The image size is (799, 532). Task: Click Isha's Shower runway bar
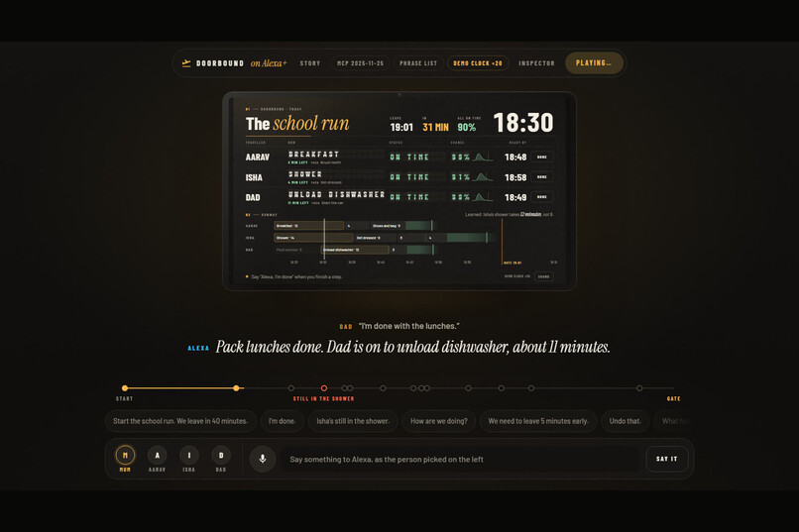pyautogui.click(x=313, y=238)
